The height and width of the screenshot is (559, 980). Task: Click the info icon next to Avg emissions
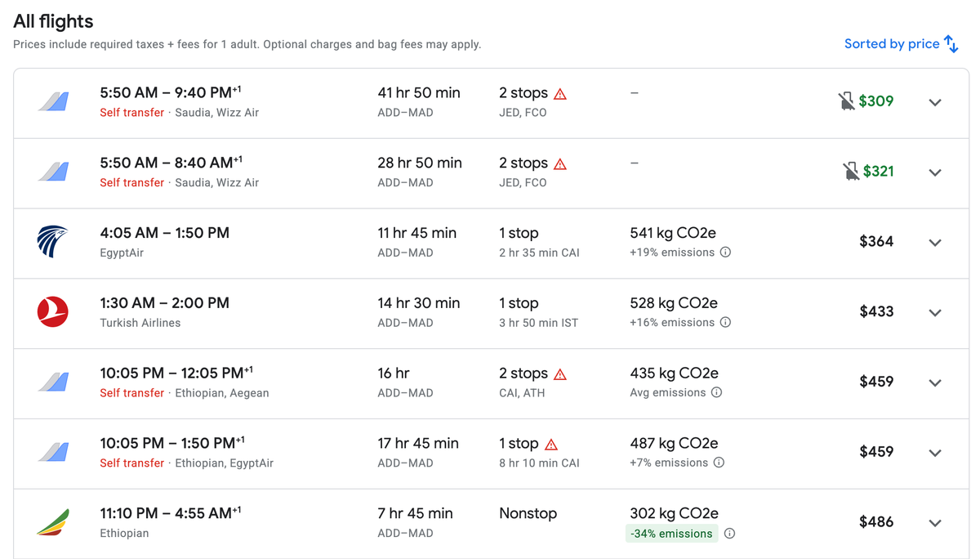point(717,393)
